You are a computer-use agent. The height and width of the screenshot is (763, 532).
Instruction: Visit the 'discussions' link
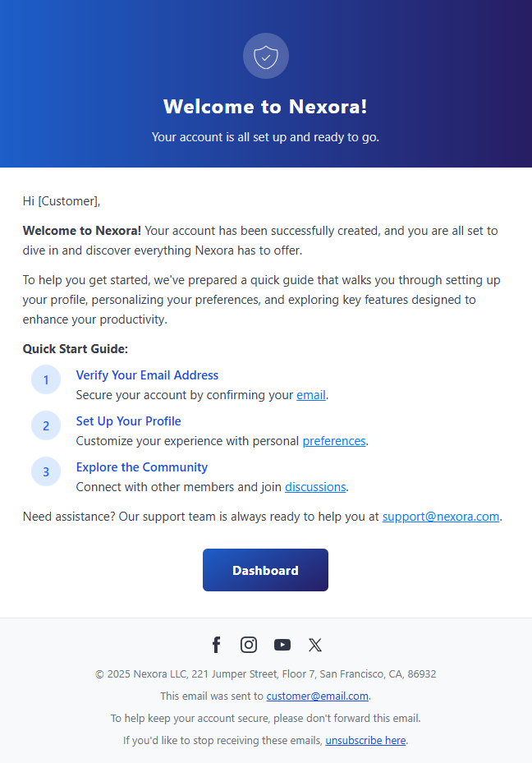click(x=315, y=487)
